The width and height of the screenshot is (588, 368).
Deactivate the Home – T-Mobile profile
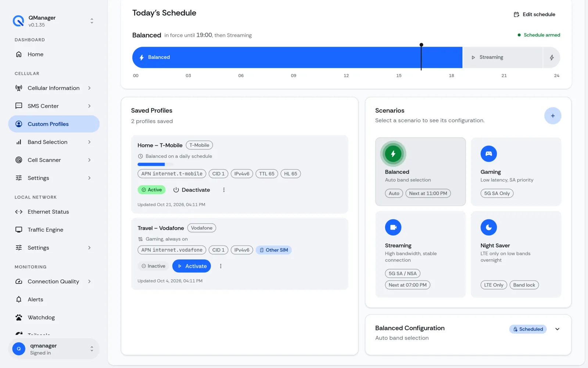tap(192, 190)
